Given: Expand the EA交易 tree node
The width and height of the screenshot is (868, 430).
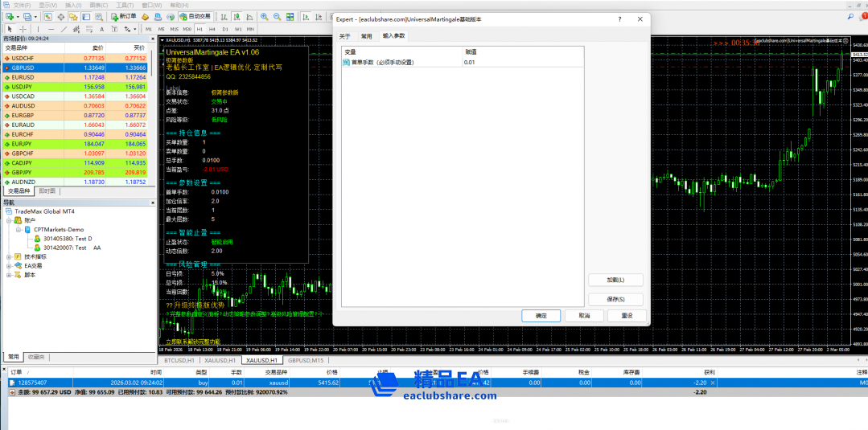Looking at the screenshot, I should tap(8, 265).
